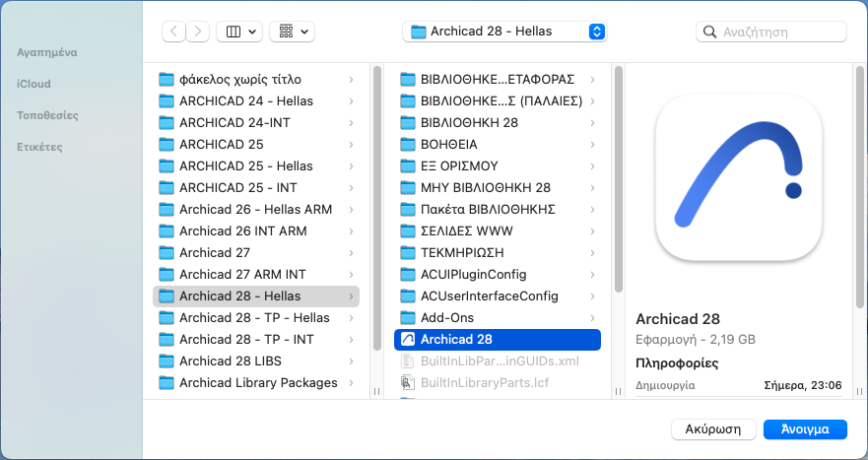The image size is (868, 460).
Task: Click BuiltInLibraryParts.lcf file icon
Action: [408, 382]
